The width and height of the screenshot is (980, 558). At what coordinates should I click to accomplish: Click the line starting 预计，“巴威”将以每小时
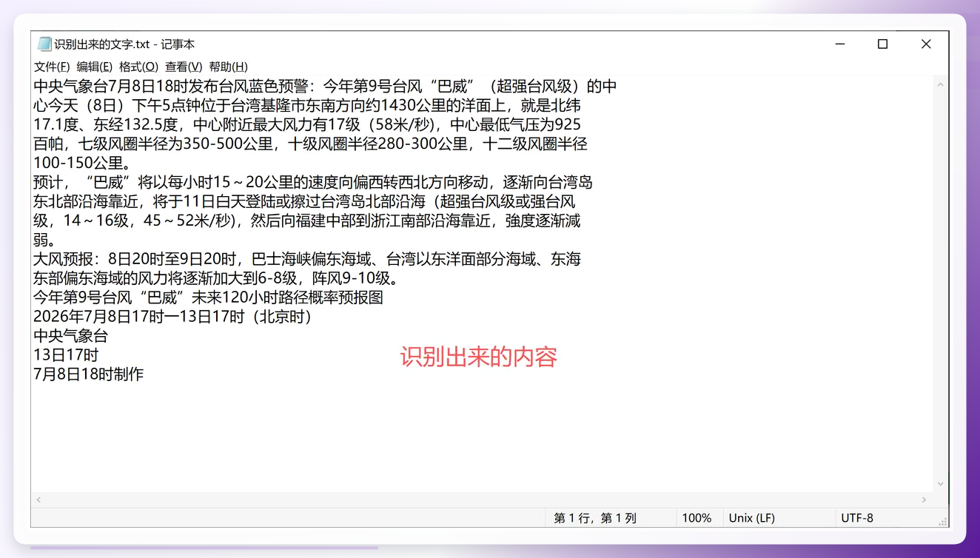coord(313,182)
